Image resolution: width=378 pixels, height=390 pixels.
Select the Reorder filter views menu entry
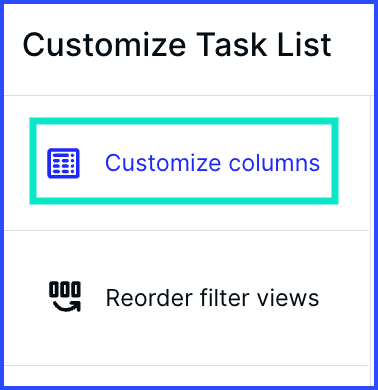186,298
